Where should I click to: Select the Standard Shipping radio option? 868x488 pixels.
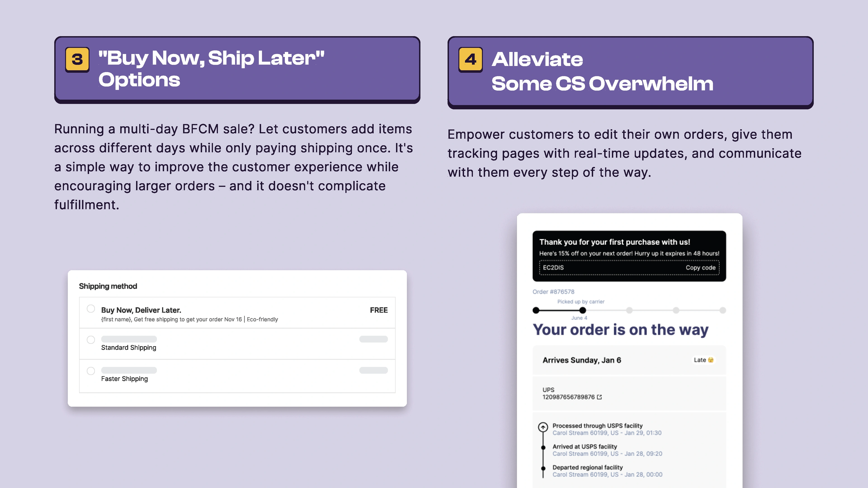(x=91, y=340)
